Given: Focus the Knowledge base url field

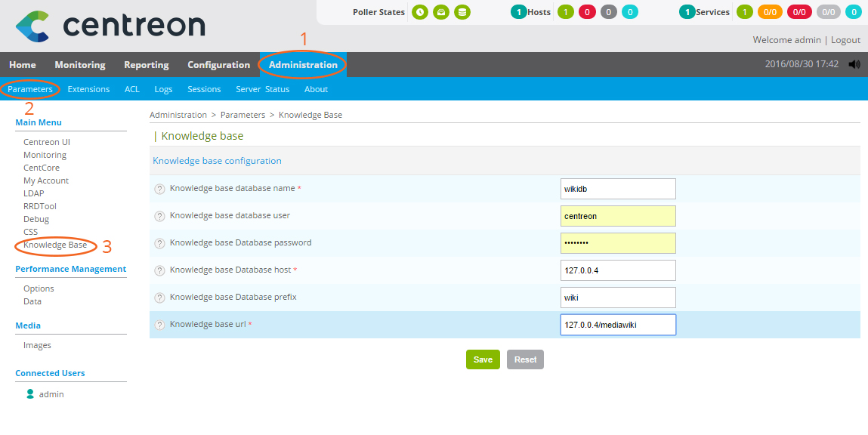Looking at the screenshot, I should (618, 325).
